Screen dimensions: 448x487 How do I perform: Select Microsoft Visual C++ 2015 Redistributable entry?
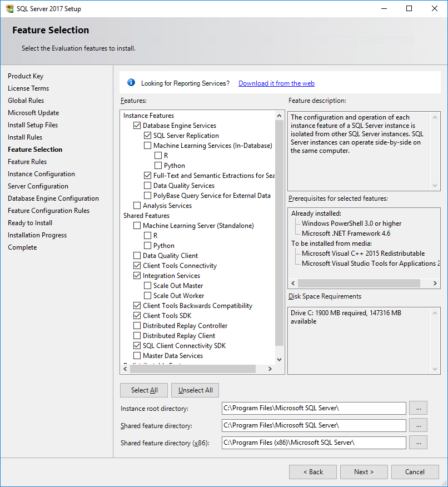(364, 254)
